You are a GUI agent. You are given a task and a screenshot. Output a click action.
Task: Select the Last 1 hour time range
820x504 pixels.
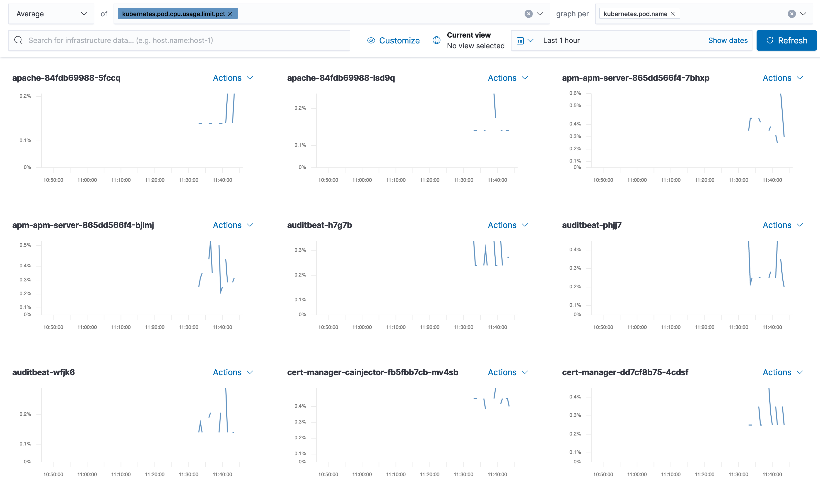pyautogui.click(x=562, y=40)
